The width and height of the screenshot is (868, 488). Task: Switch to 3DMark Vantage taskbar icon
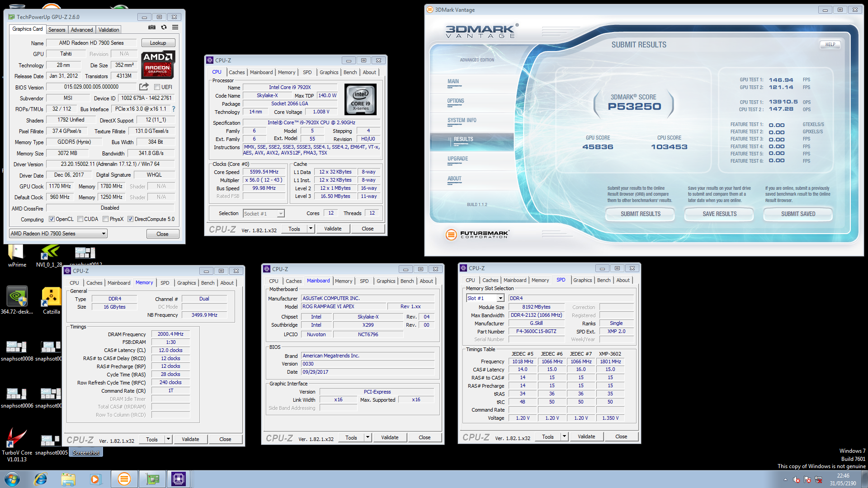[124, 479]
